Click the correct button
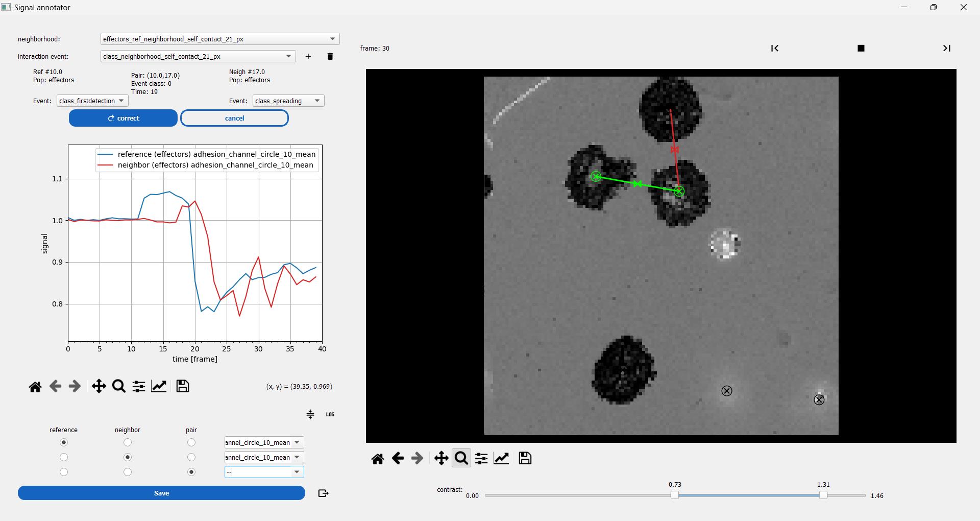 [123, 118]
